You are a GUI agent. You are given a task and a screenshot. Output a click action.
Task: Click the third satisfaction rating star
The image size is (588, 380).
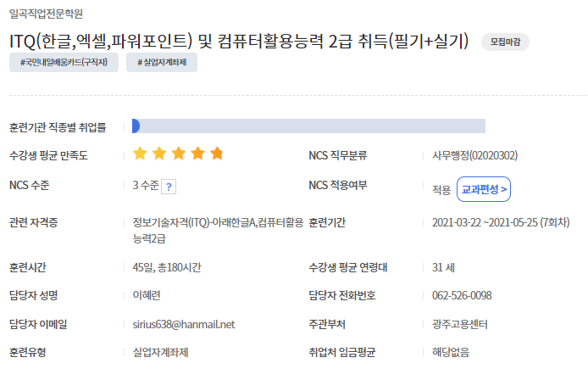[x=179, y=154]
